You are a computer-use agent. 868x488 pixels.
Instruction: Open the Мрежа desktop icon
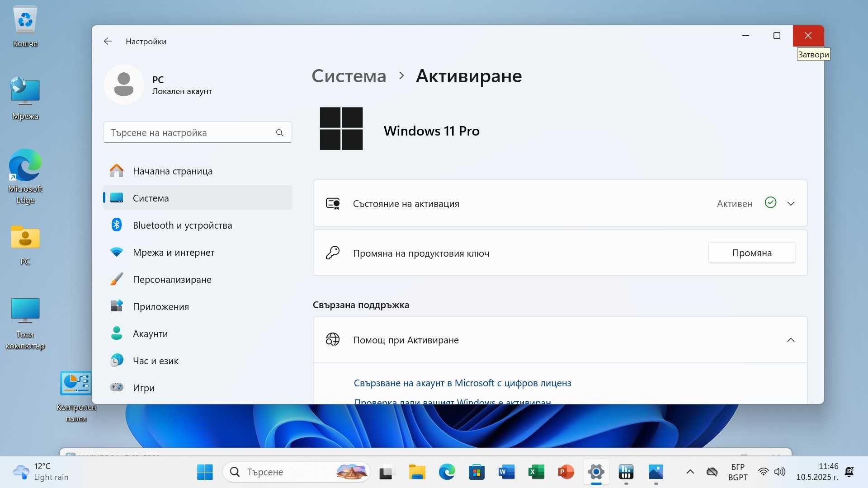coord(25,99)
